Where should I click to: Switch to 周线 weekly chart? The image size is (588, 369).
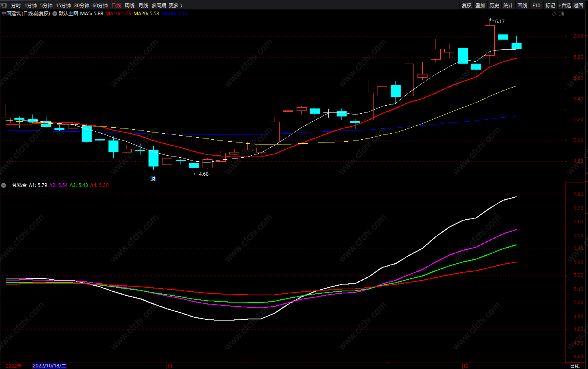pyautogui.click(x=130, y=5)
